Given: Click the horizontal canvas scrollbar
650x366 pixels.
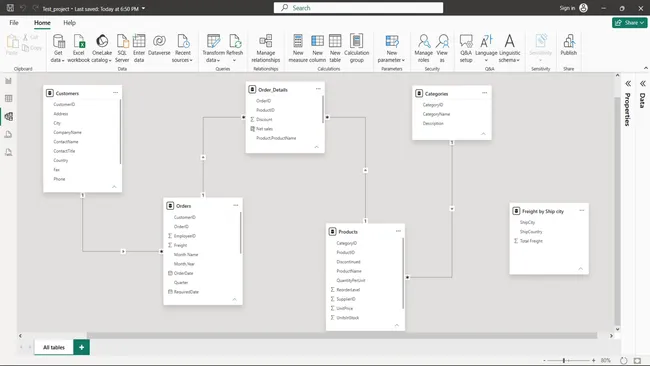Looking at the screenshot, I should pyautogui.click(x=342, y=335).
